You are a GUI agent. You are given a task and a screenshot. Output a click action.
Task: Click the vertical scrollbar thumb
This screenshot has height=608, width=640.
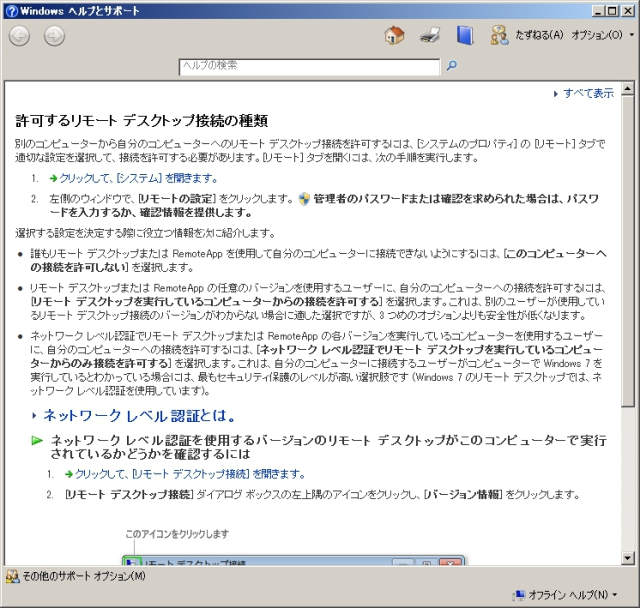pyautogui.click(x=628, y=251)
